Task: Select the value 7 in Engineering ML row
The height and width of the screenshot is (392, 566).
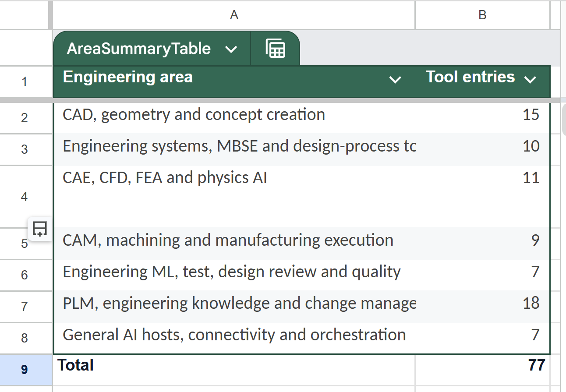Action: point(482,275)
